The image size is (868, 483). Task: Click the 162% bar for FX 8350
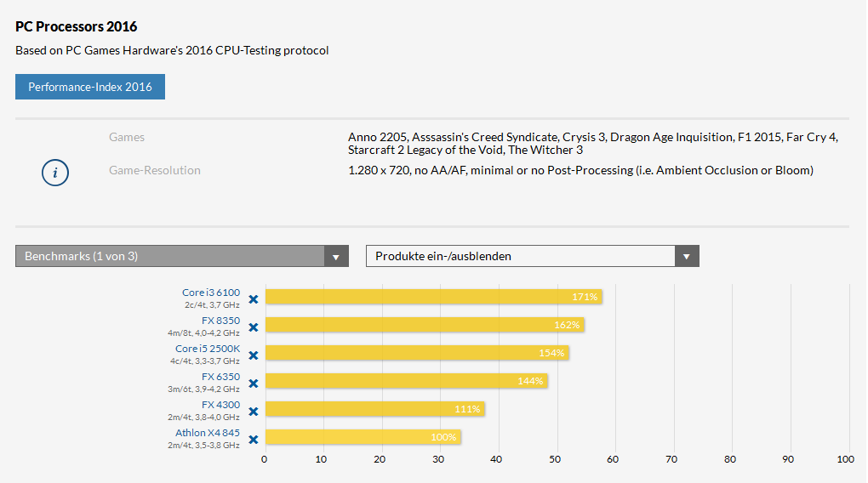[x=425, y=325]
